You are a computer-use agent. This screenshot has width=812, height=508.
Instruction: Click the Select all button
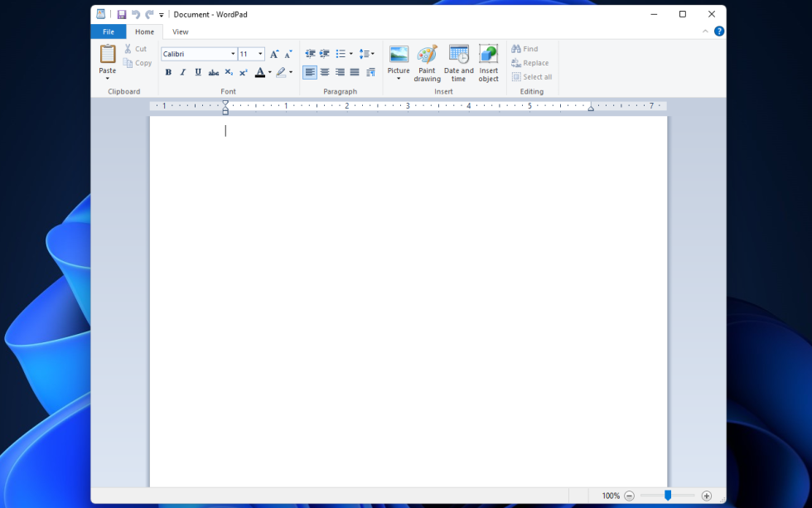pyautogui.click(x=532, y=76)
